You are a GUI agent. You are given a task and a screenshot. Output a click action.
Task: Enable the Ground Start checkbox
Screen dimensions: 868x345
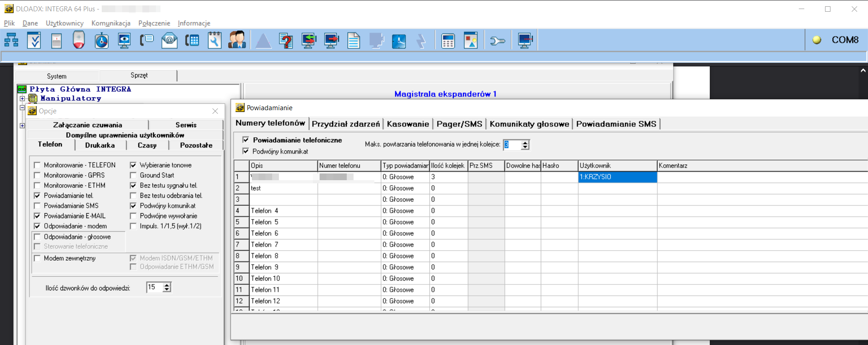[x=133, y=175]
